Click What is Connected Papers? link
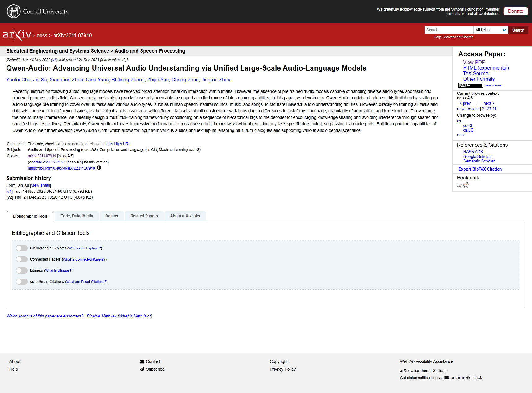Viewport: 532px width, 393px height. (x=84, y=260)
